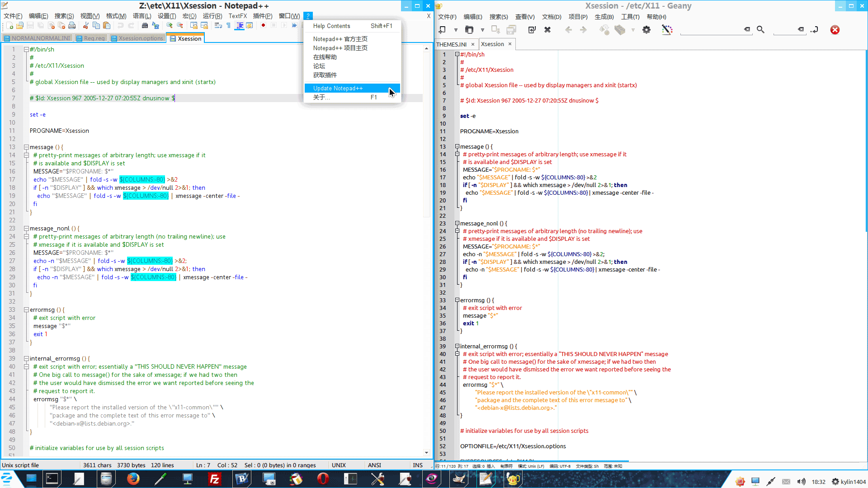Viewport: 868px width, 488px height.
Task: Click Print icon in Notepad++ toolbar
Action: click(x=72, y=26)
